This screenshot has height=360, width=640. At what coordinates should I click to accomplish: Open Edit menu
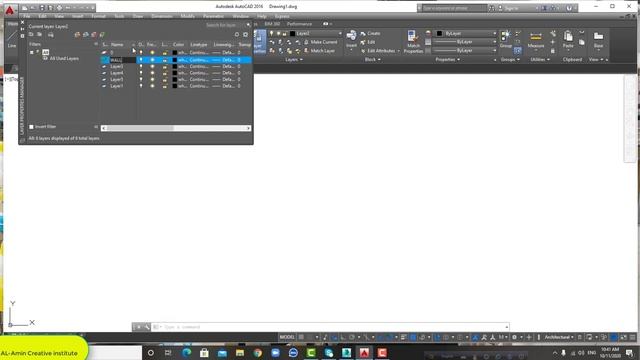pos(42,16)
